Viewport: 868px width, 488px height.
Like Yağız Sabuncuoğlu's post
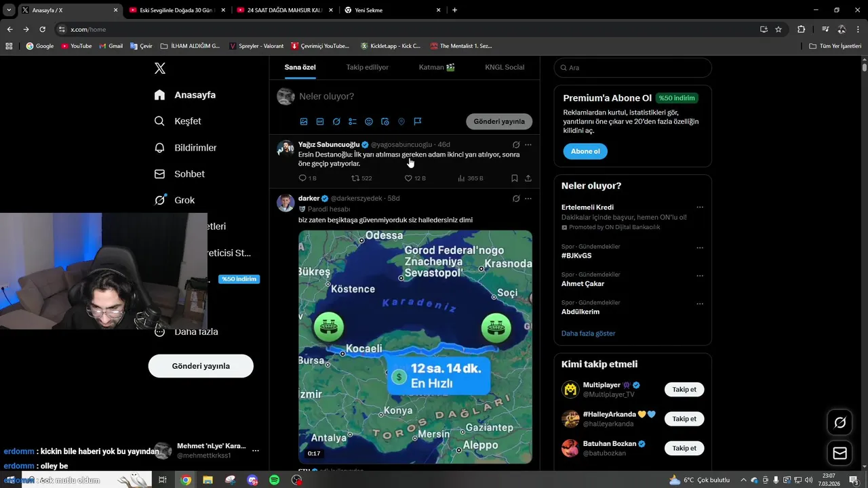tap(415, 178)
